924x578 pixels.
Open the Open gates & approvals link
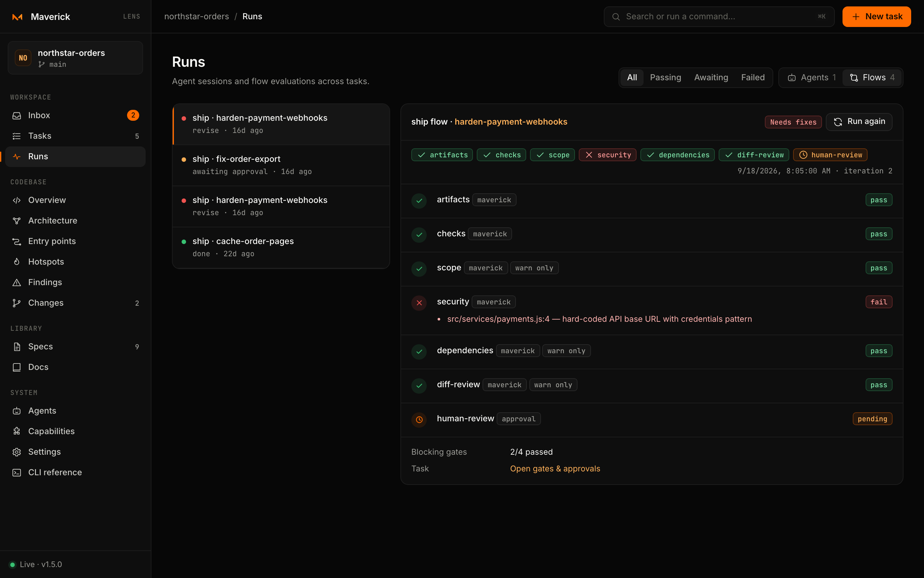pyautogui.click(x=555, y=469)
